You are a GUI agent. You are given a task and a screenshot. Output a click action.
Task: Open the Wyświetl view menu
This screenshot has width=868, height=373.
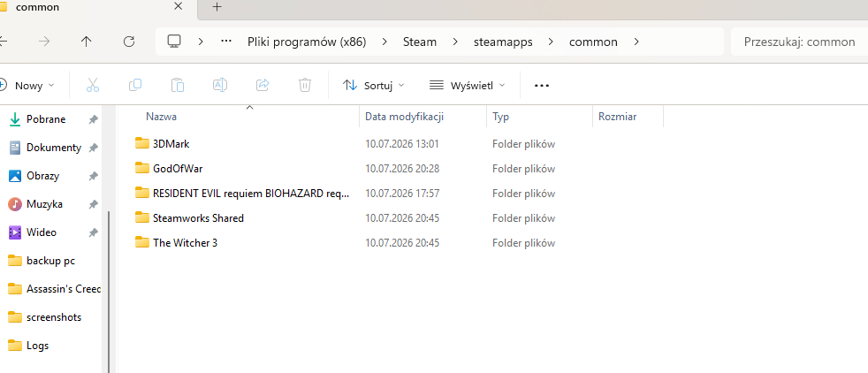(468, 85)
